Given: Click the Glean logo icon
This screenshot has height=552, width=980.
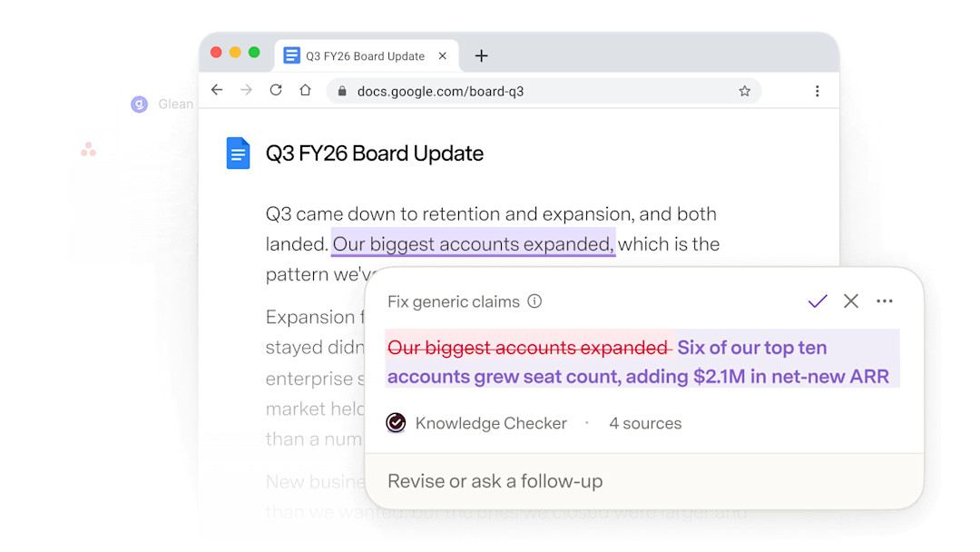Looking at the screenshot, I should point(140,104).
